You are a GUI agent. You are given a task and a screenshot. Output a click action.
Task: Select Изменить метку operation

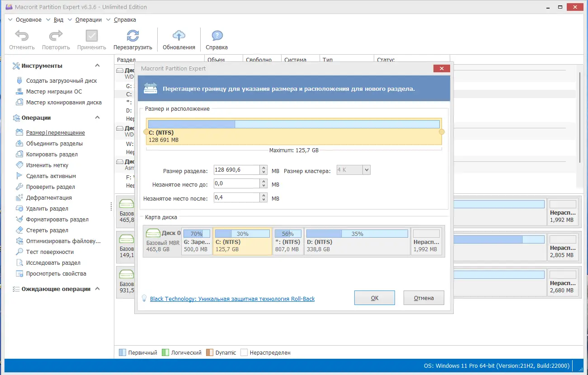pos(47,165)
